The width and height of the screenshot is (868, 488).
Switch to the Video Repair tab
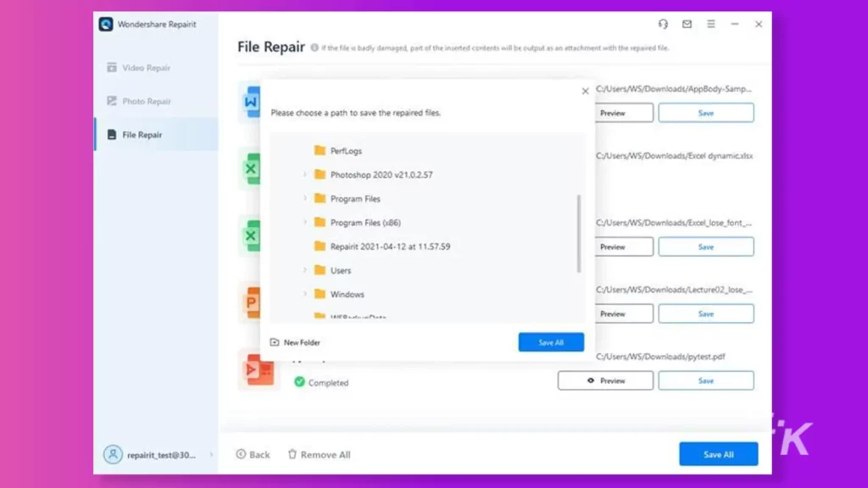click(x=157, y=68)
